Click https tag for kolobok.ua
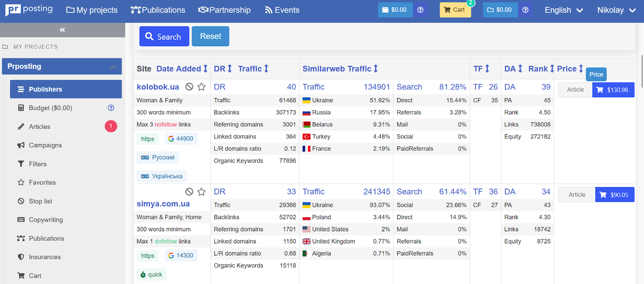The image size is (644, 284). [x=148, y=139]
